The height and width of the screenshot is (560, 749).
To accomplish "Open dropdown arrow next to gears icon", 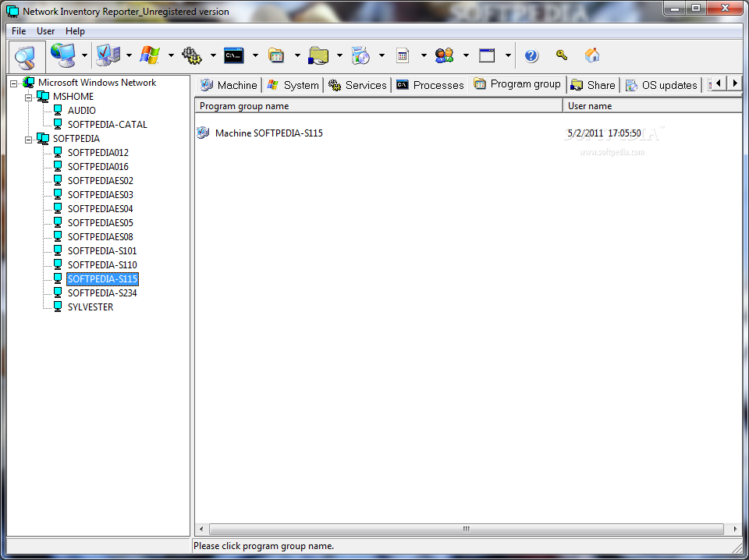I will [213, 55].
